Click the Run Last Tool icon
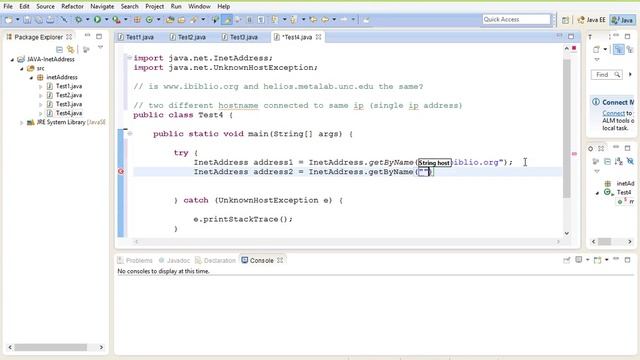This screenshot has width=640, height=360. pos(116,20)
